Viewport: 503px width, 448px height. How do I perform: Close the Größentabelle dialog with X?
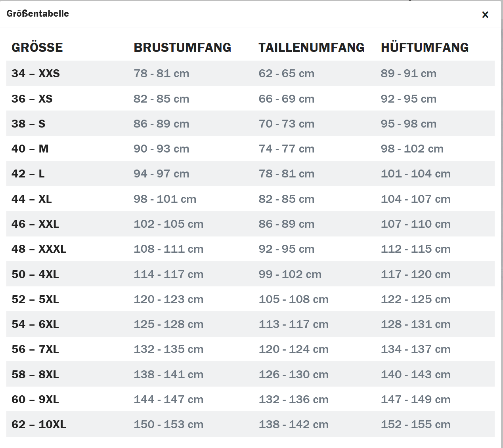click(x=485, y=15)
